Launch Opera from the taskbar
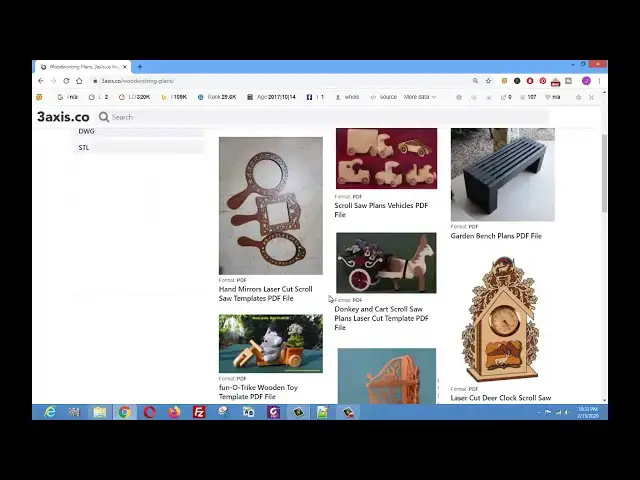This screenshot has height=480, width=640. (x=149, y=412)
